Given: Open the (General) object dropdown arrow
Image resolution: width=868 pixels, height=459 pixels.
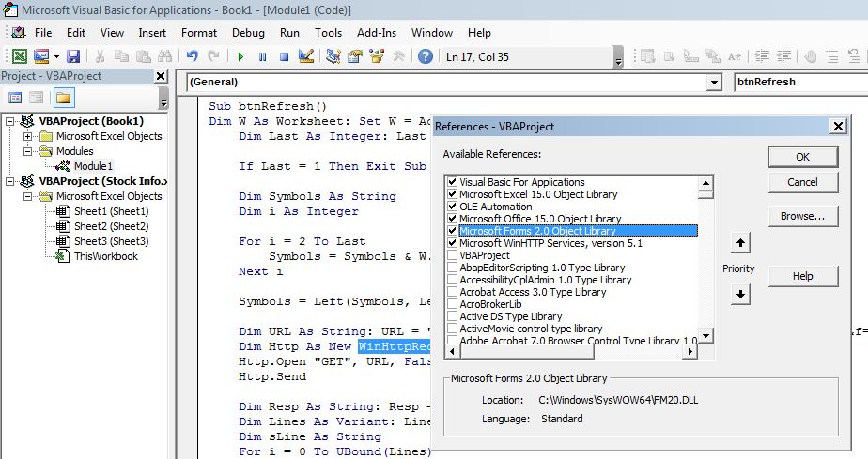Looking at the screenshot, I should click(715, 83).
